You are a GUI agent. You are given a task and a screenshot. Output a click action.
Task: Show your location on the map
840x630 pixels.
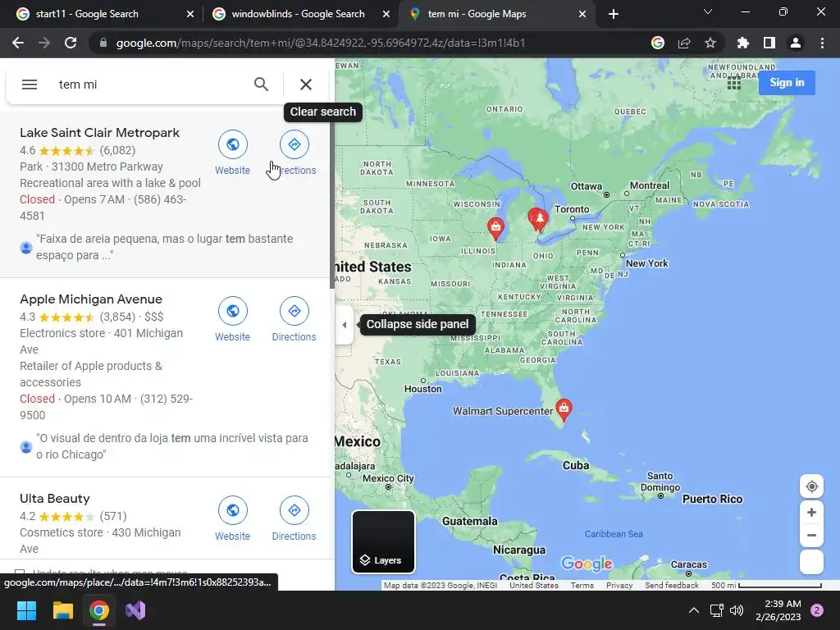(x=811, y=486)
